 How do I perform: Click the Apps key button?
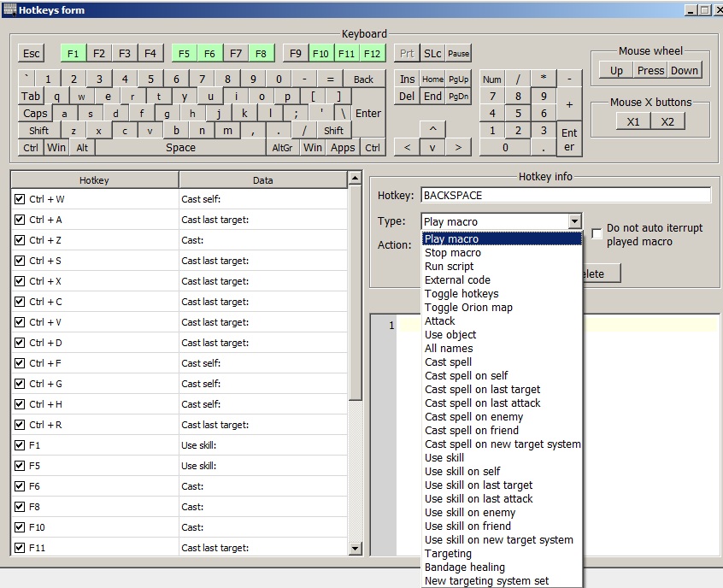(x=343, y=148)
